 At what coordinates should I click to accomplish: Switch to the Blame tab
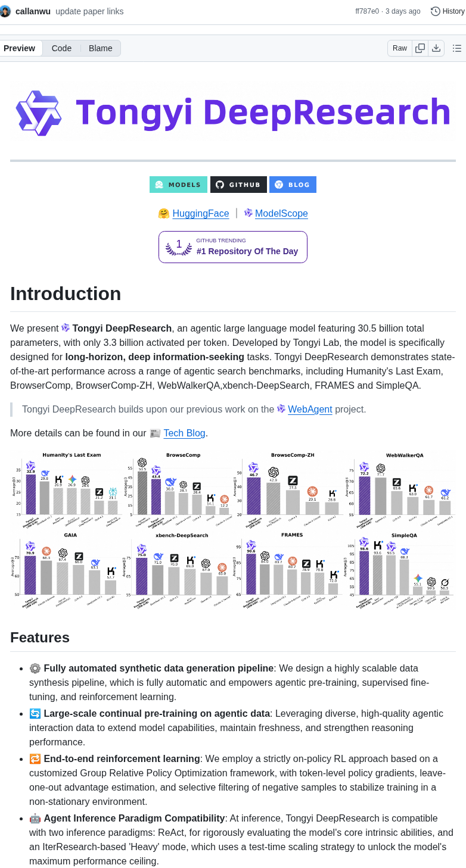pos(100,48)
